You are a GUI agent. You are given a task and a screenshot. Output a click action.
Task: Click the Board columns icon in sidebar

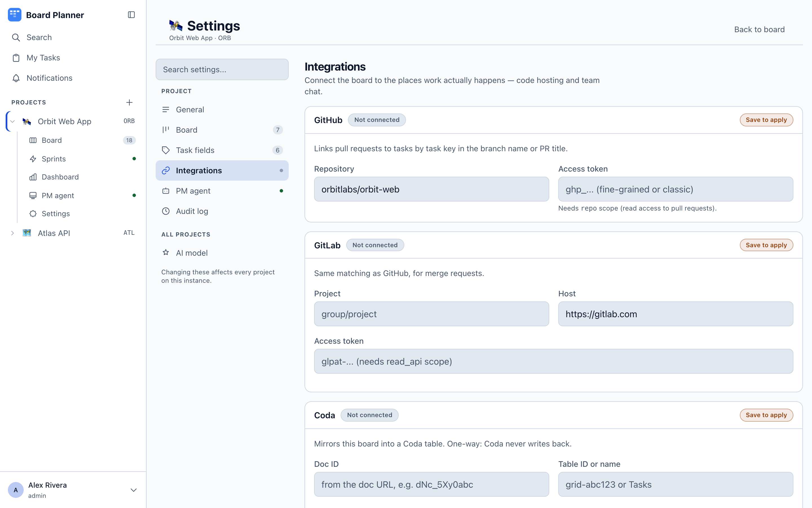click(33, 140)
